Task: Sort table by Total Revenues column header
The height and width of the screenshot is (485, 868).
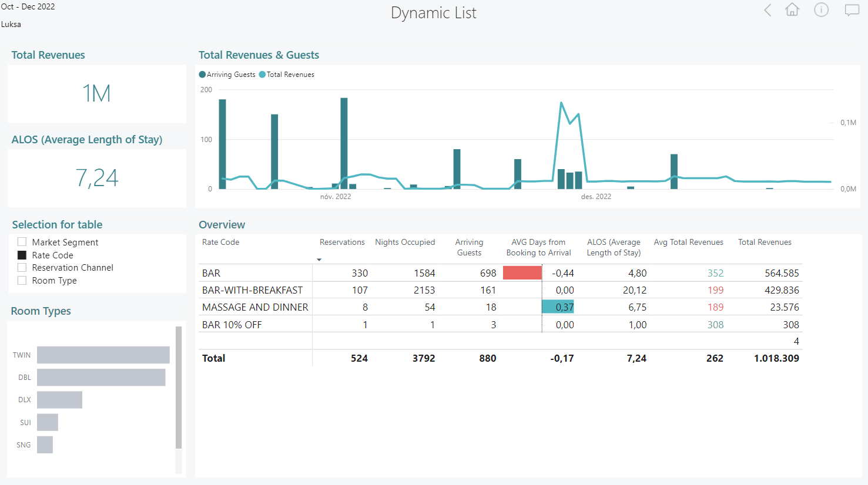Action: point(764,242)
